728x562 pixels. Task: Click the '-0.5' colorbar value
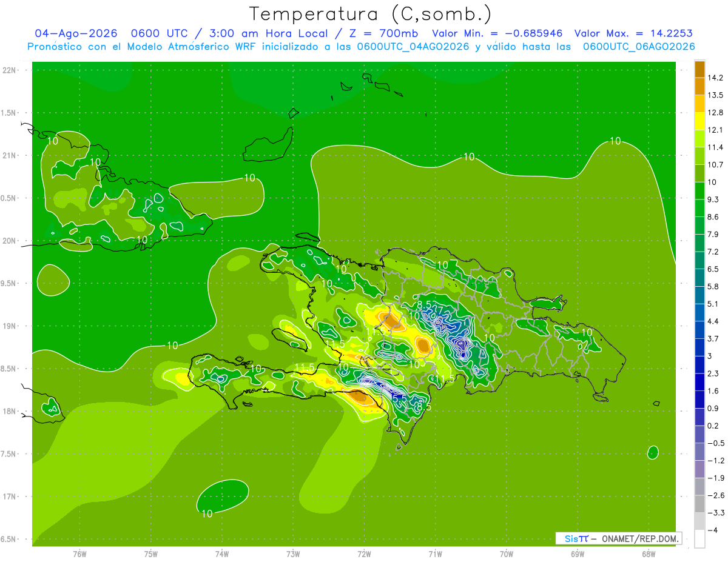(715, 443)
